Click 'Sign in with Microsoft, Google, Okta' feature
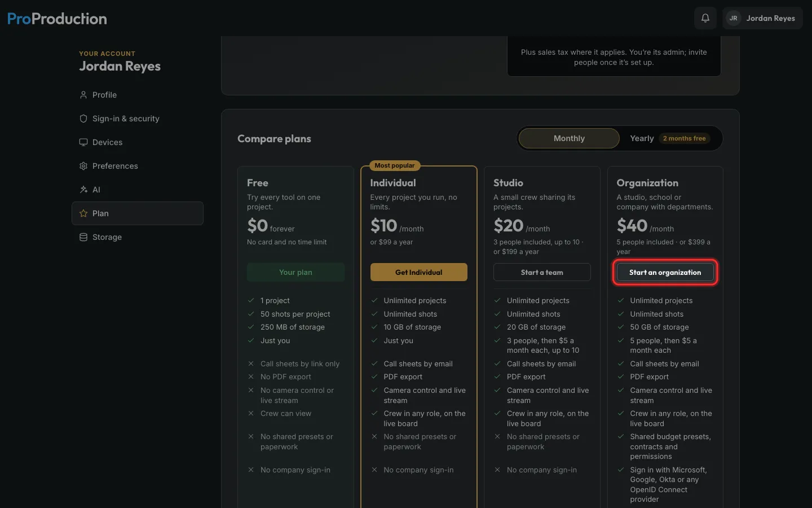This screenshot has width=812, height=508. coord(669,485)
